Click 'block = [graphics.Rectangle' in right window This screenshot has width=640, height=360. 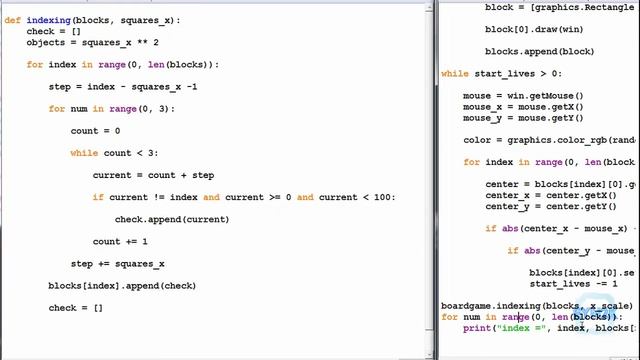(x=560, y=7)
